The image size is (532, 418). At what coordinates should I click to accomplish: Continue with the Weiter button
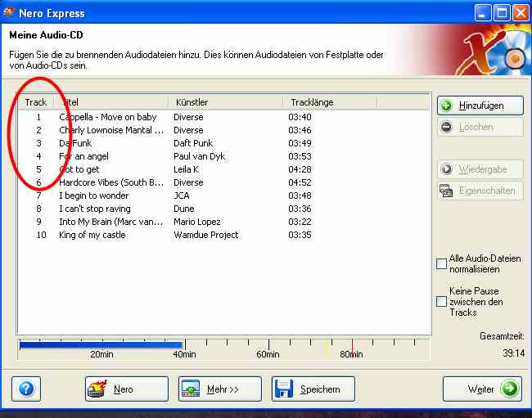(482, 389)
